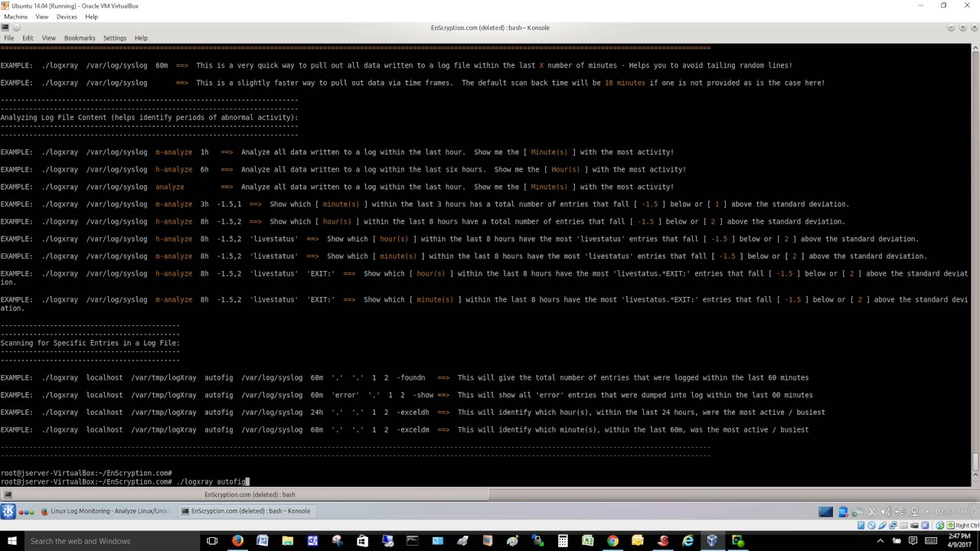Open the VirtualBox Devices menu
The width and height of the screenshot is (980, 551).
pyautogui.click(x=67, y=16)
